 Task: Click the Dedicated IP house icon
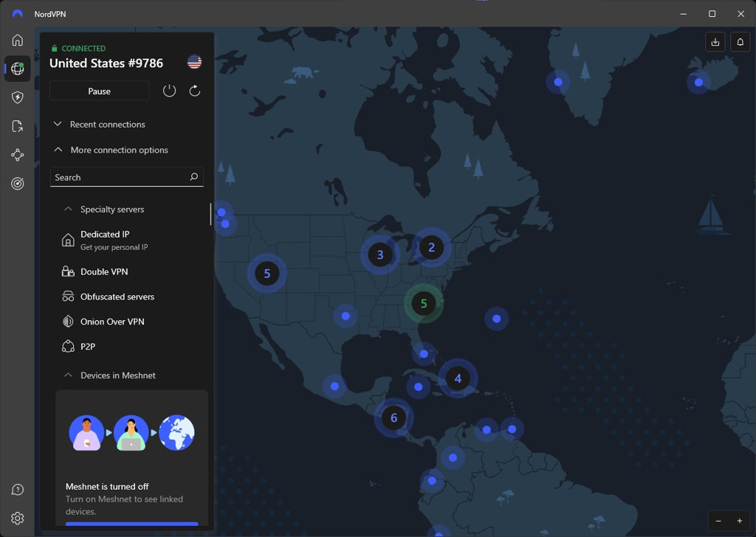pos(68,240)
